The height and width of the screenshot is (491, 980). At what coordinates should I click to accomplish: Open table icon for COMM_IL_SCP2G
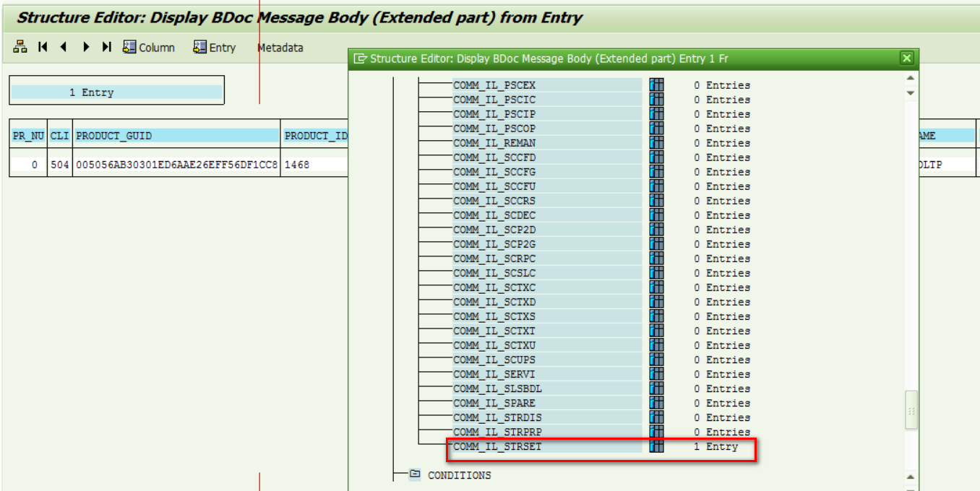tap(656, 244)
